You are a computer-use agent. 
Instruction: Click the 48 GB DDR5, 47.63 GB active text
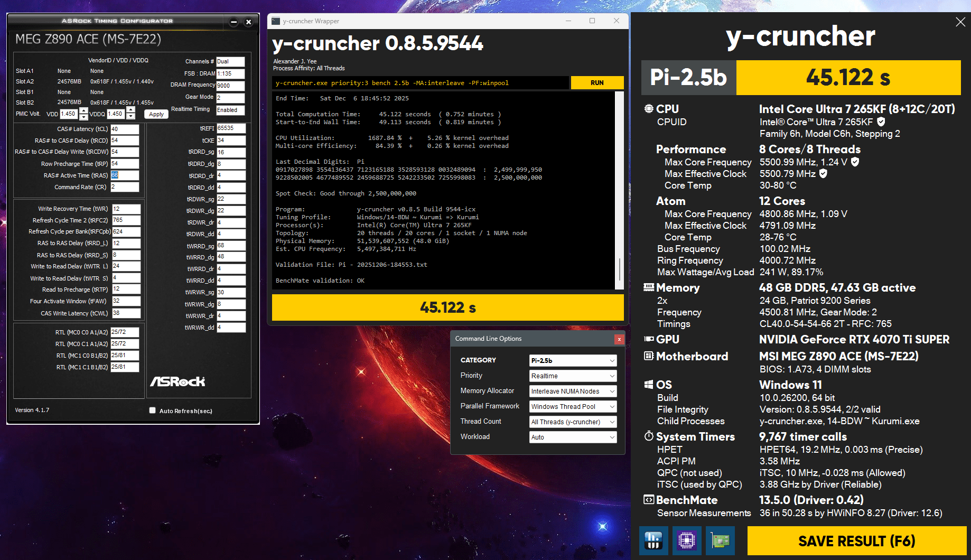(837, 287)
